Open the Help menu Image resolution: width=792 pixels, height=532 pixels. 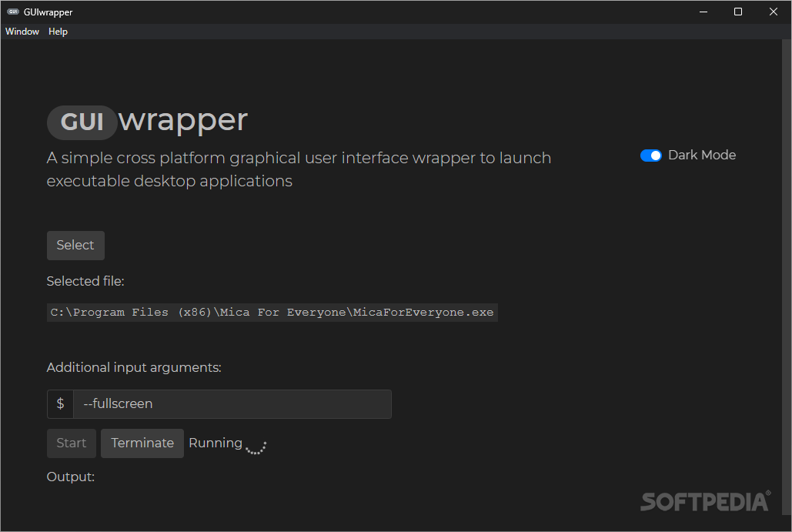click(x=58, y=32)
